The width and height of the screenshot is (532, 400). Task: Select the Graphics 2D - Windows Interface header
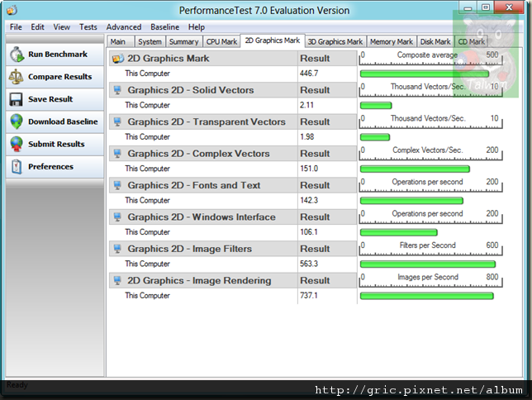202,217
